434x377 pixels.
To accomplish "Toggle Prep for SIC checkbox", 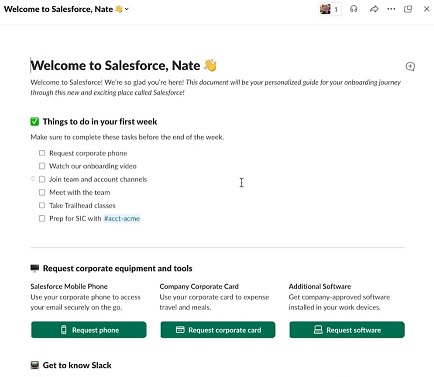I will (x=42, y=219).
